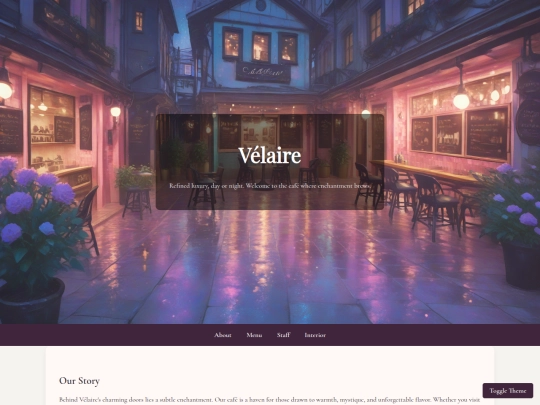The image size is (540, 405).
Task: Go to the Menu navigation link
Action: (254, 335)
